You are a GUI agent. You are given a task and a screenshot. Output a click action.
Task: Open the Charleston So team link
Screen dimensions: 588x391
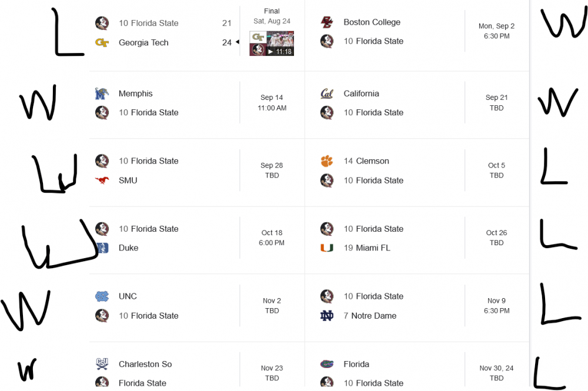tap(145, 364)
